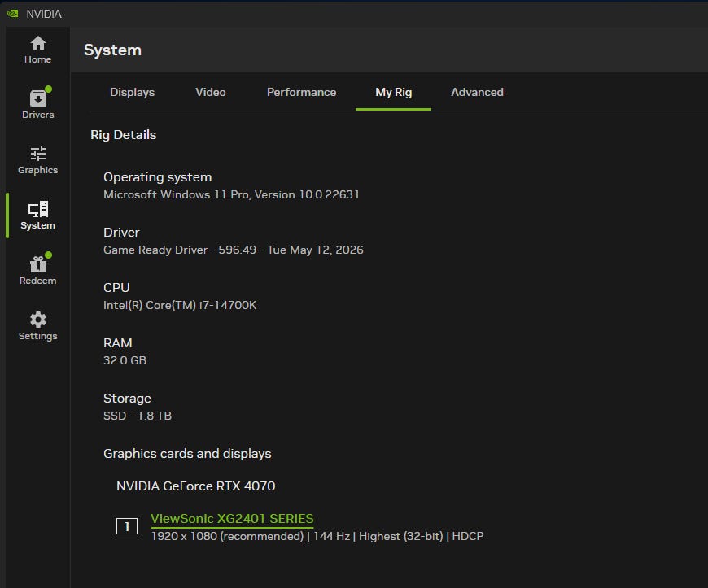
Task: Open the Drivers section in sidebar
Action: (x=38, y=105)
